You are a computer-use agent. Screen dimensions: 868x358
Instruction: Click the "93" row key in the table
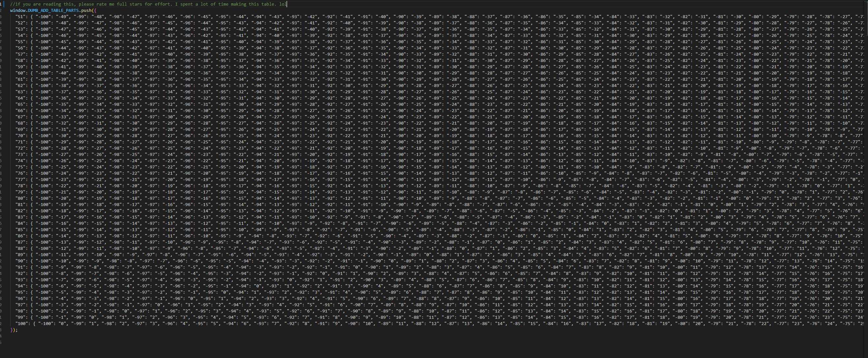pos(20,280)
